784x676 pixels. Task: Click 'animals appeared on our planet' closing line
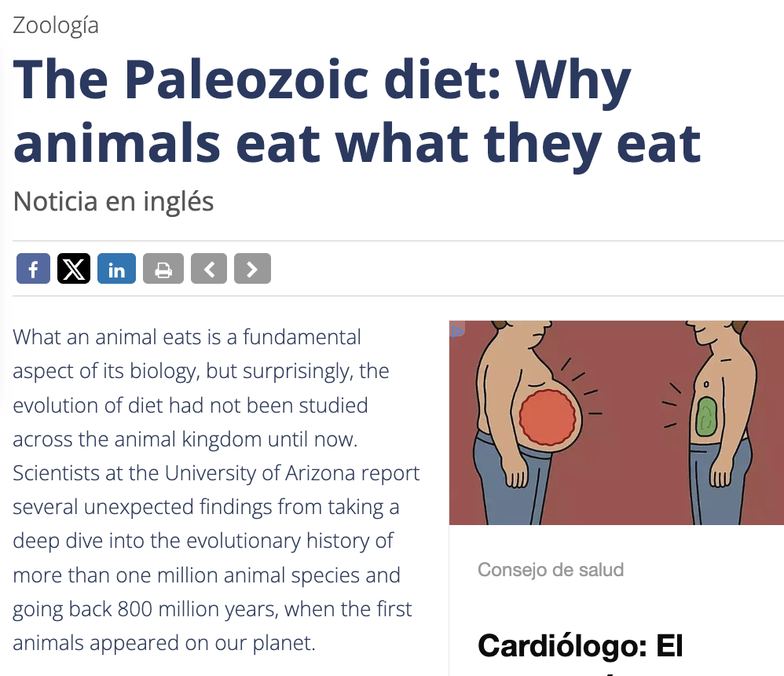(x=164, y=643)
